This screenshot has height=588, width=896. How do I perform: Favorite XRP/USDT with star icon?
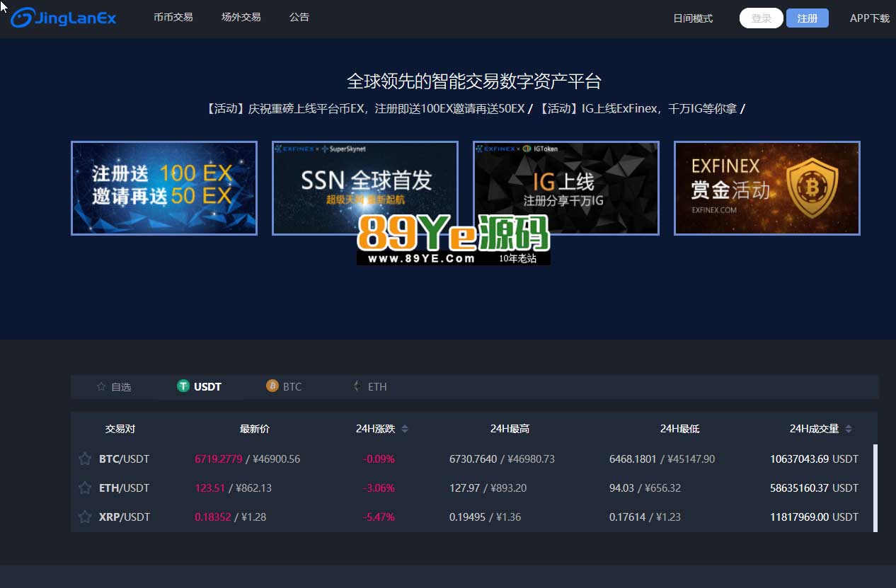[85, 517]
